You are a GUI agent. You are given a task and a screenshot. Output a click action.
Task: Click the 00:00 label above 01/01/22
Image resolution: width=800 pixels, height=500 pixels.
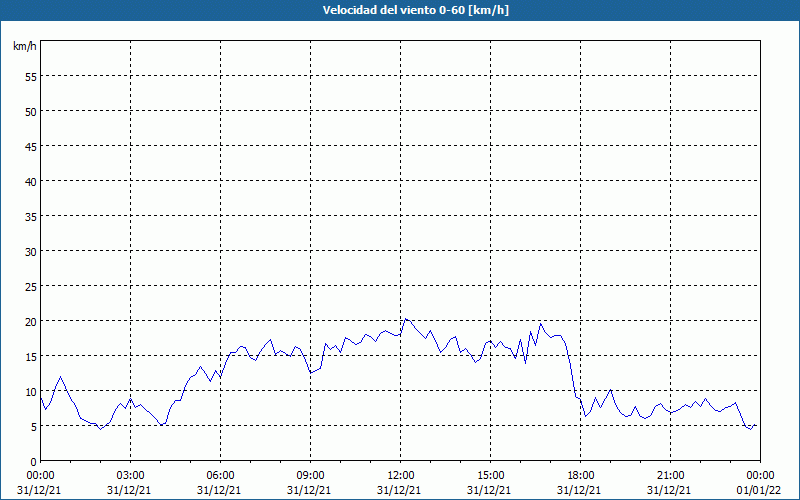tap(760, 476)
